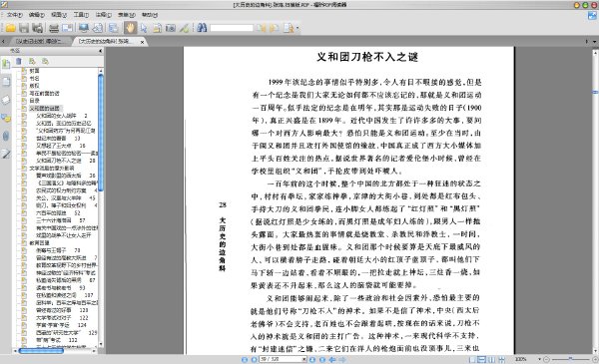The width and height of the screenshot is (599, 364).
Task: Select the 义和团刀枪不入之谜 28 bookmark
Action: click(x=65, y=161)
